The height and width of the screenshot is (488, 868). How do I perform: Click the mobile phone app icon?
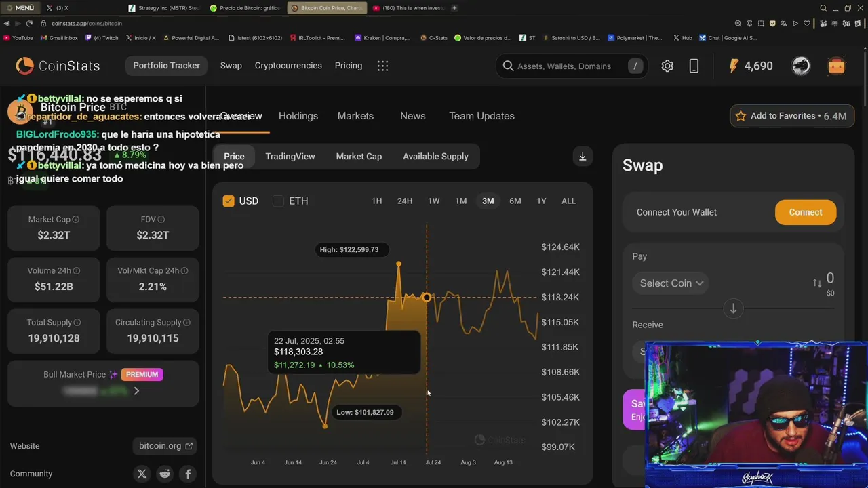click(694, 66)
